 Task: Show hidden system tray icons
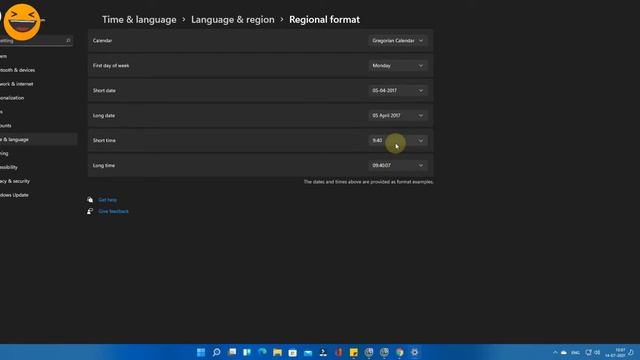pos(555,352)
